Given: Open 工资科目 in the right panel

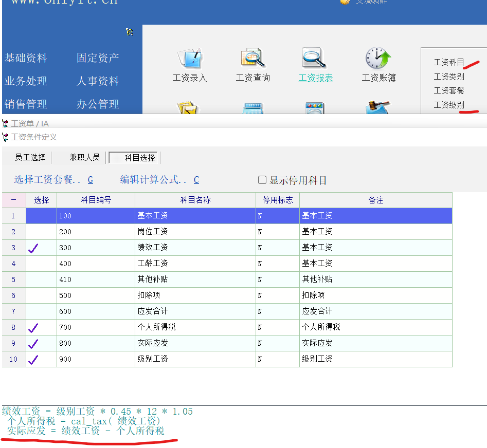Looking at the screenshot, I should click(x=449, y=62).
